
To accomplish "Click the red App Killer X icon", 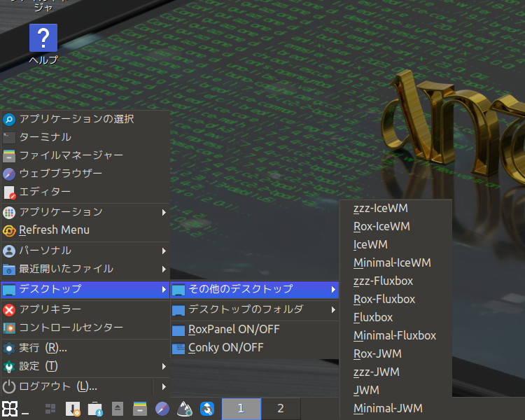I will [9, 310].
